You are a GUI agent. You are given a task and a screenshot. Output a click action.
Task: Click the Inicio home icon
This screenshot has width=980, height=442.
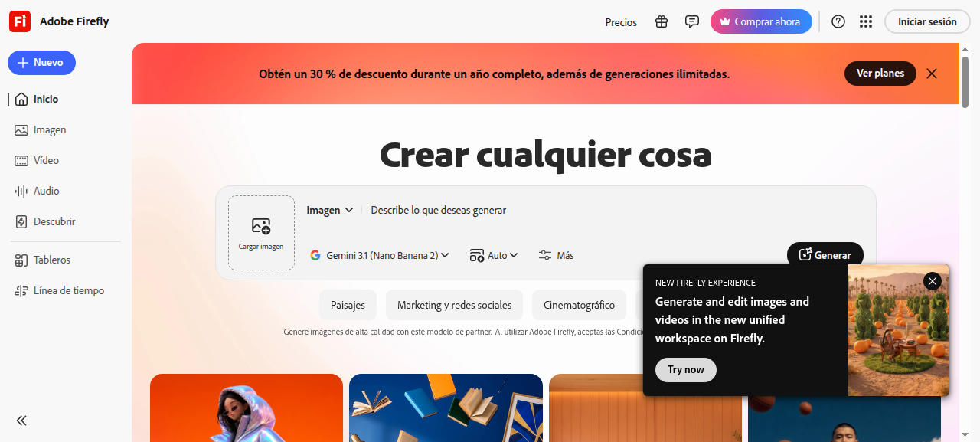click(21, 99)
